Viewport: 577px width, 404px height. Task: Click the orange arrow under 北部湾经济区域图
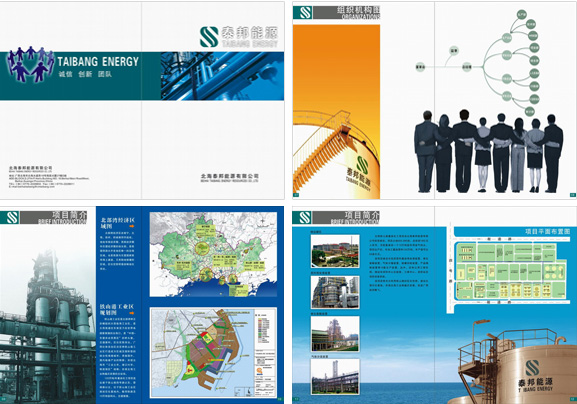point(131,227)
